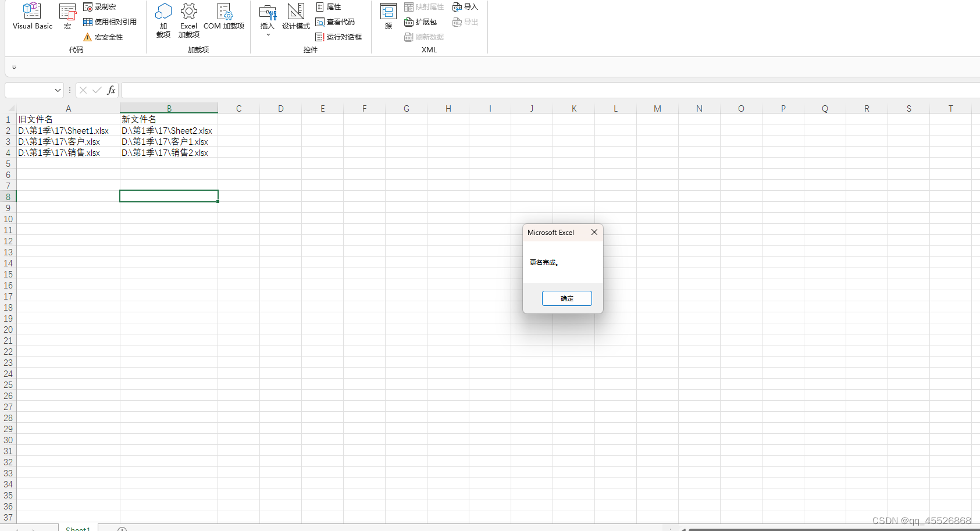Click the greyed Map Properties (映射属性)
The image size is (980, 531).
point(424,7)
